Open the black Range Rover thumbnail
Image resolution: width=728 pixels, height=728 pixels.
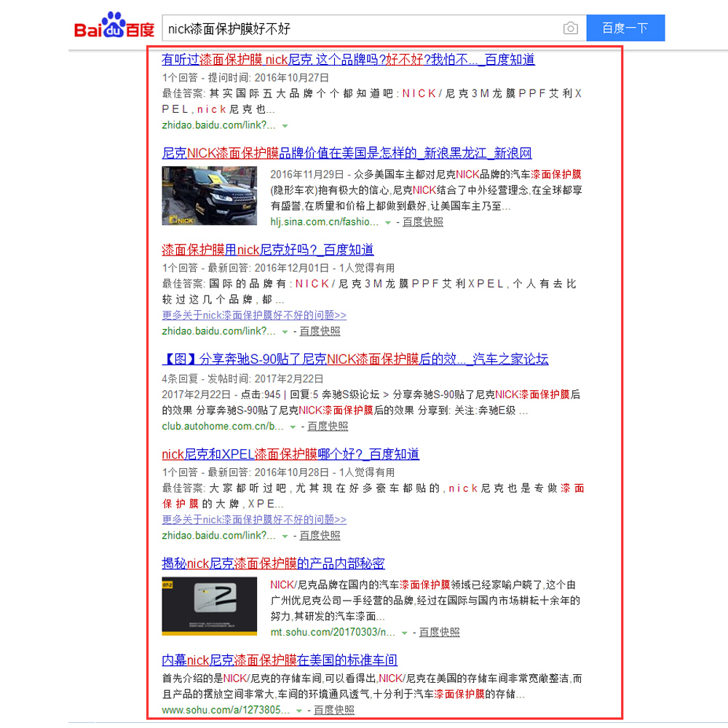[x=209, y=196]
